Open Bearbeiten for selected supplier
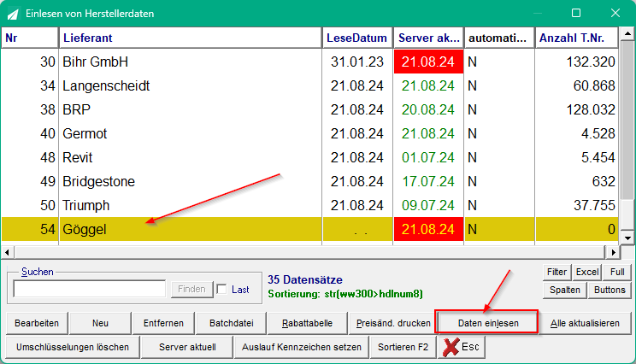Image resolution: width=636 pixels, height=364 pixels. tap(37, 323)
